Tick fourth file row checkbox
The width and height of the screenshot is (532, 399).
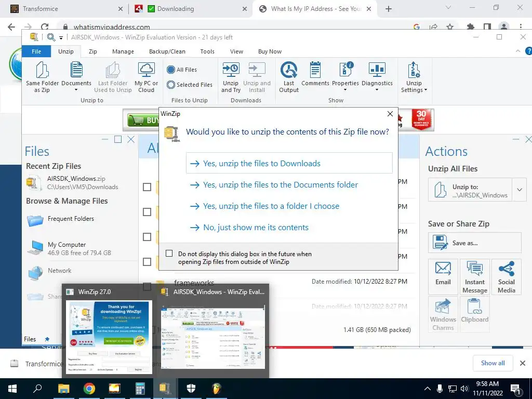tap(147, 262)
